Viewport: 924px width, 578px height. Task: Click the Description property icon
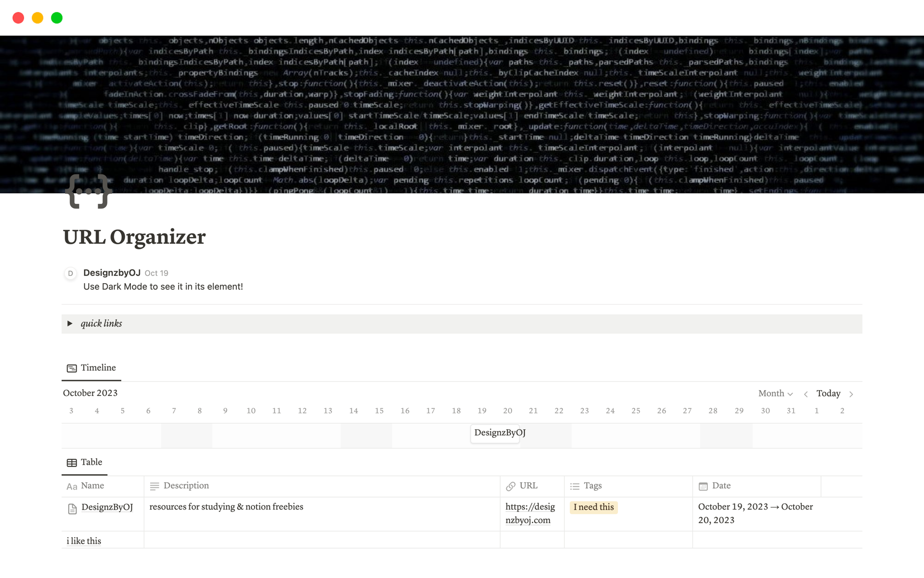[x=154, y=486]
